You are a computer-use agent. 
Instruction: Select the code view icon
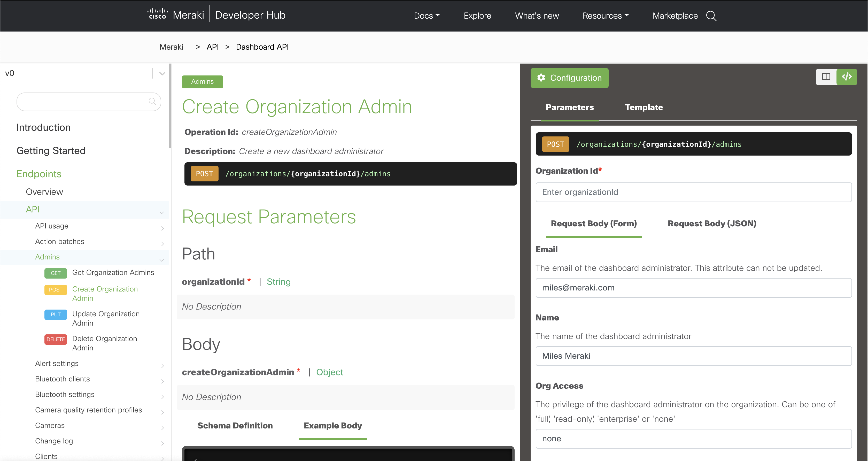coord(847,77)
